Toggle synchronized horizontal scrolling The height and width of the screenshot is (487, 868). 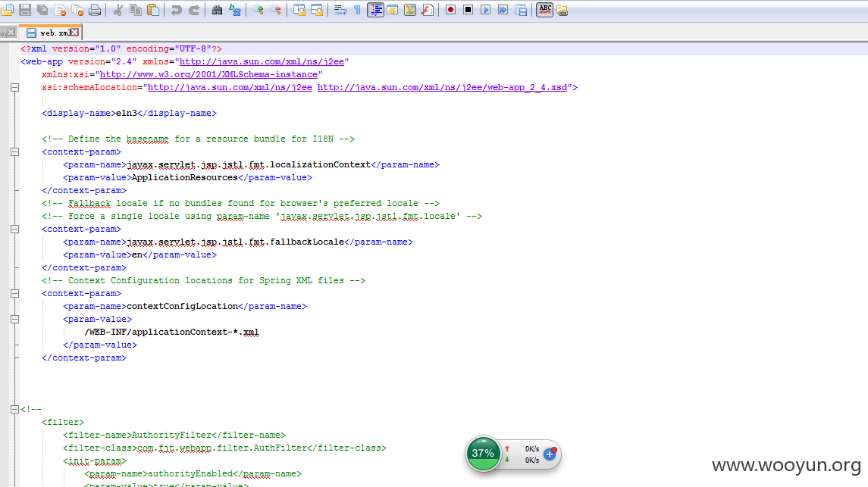pyautogui.click(x=317, y=10)
